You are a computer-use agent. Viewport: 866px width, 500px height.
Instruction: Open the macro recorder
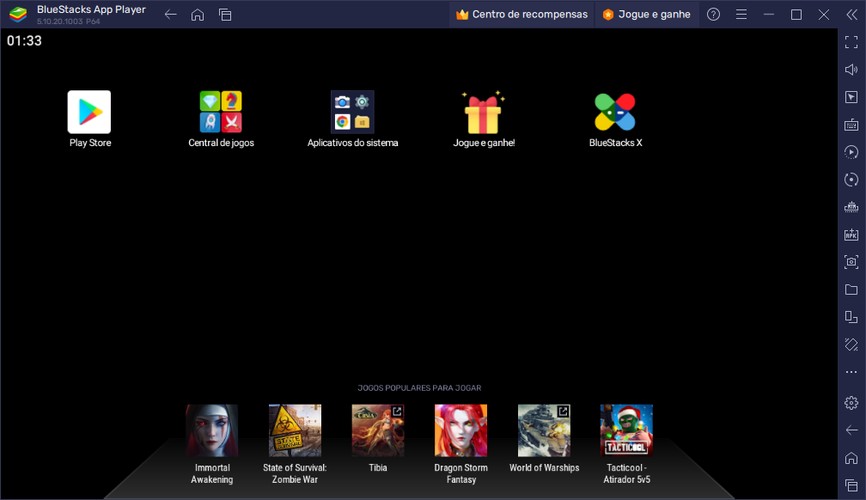point(851,152)
